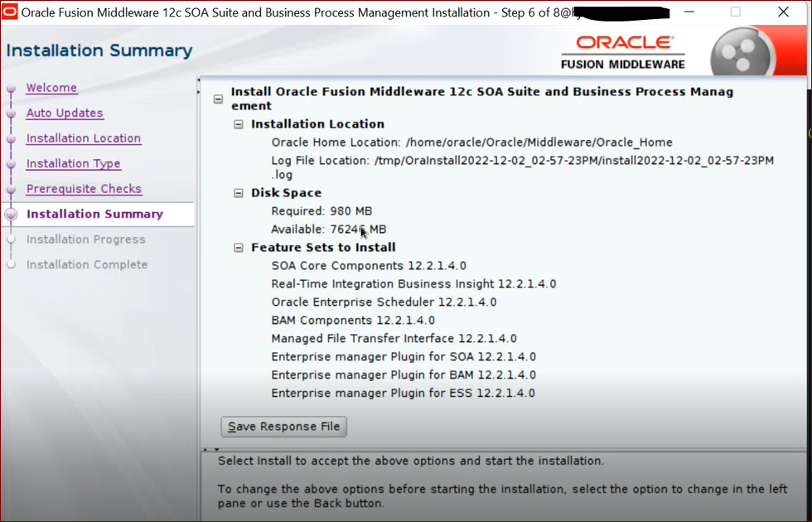
Task: Return to Installation Location step
Action: [84, 138]
